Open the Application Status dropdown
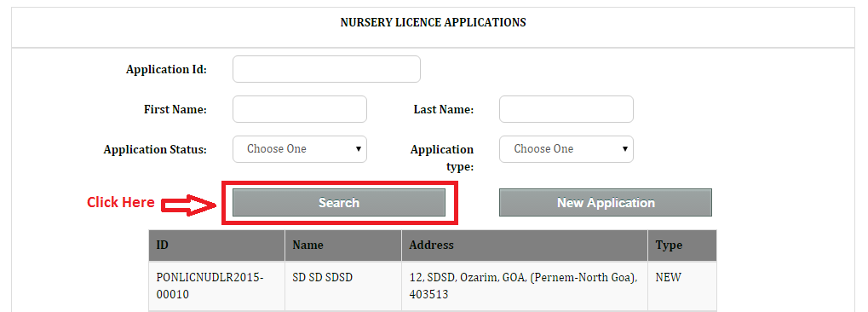The height and width of the screenshot is (312, 868). click(x=300, y=149)
